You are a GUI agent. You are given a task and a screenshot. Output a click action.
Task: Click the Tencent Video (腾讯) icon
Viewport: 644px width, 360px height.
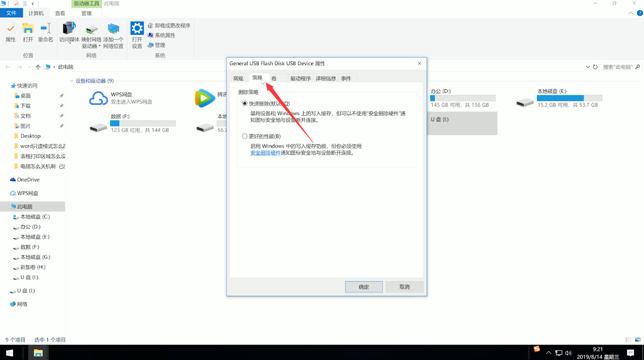(205, 98)
